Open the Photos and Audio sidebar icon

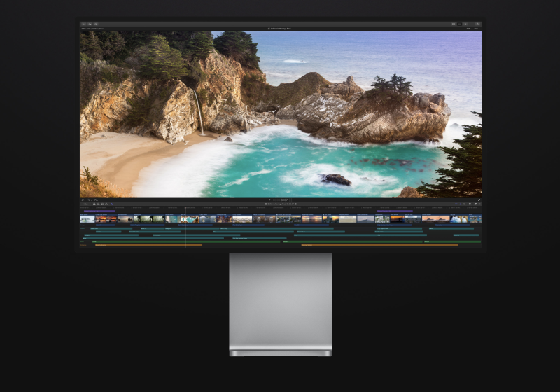click(90, 24)
